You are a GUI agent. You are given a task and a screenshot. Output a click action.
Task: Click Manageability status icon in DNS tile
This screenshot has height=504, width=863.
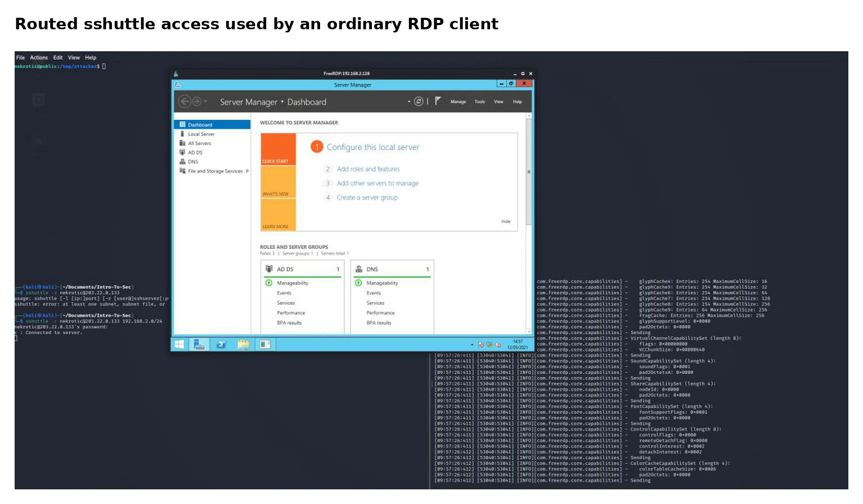tap(358, 283)
